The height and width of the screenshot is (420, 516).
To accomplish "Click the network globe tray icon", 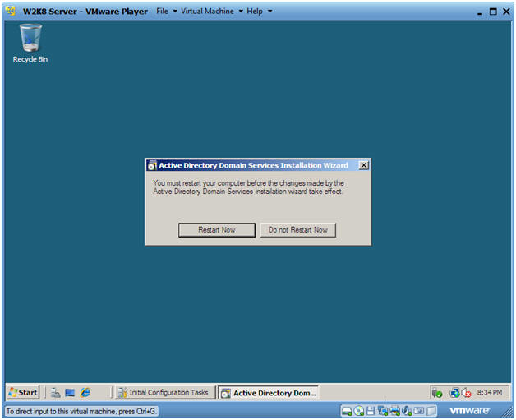I will pos(455,393).
